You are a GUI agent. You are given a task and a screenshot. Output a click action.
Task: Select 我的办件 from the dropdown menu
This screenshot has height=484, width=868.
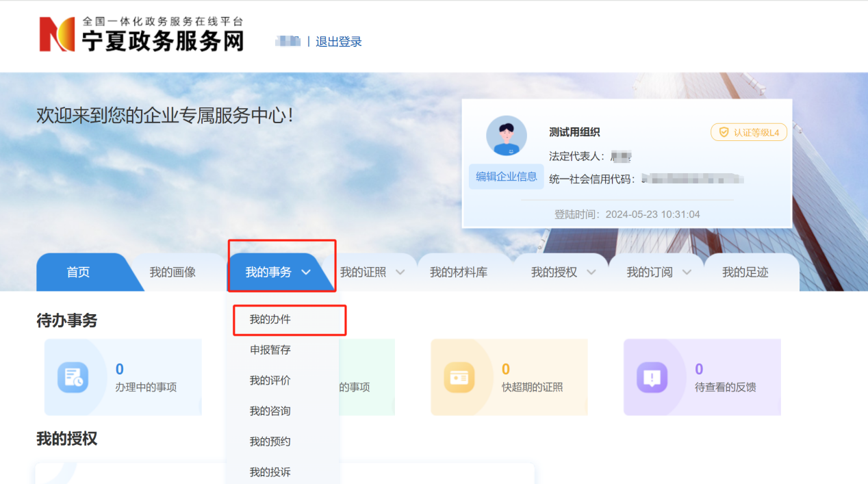pyautogui.click(x=270, y=320)
